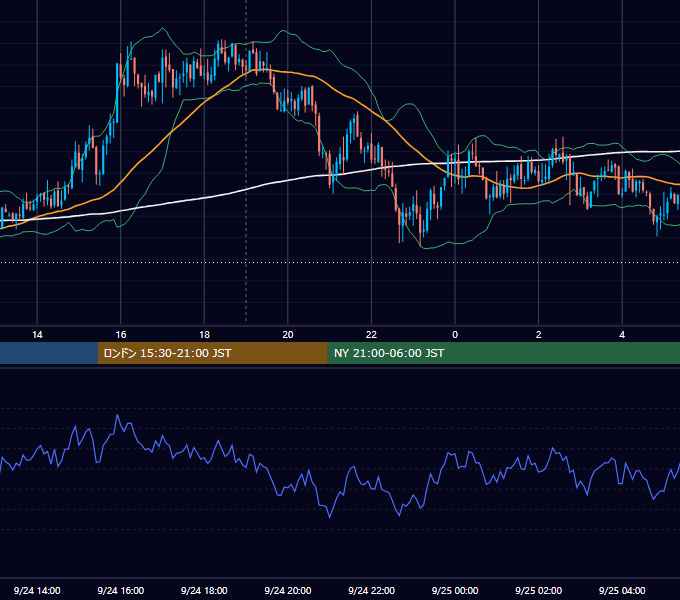
Task: Click the 9/24 14:00 date label
Action: (37, 590)
